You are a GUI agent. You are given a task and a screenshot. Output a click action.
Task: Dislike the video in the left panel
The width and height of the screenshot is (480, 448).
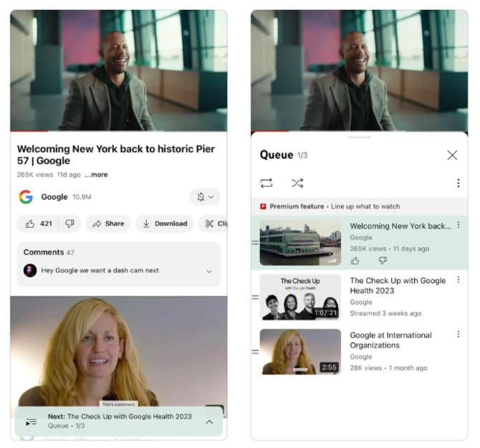pyautogui.click(x=69, y=224)
